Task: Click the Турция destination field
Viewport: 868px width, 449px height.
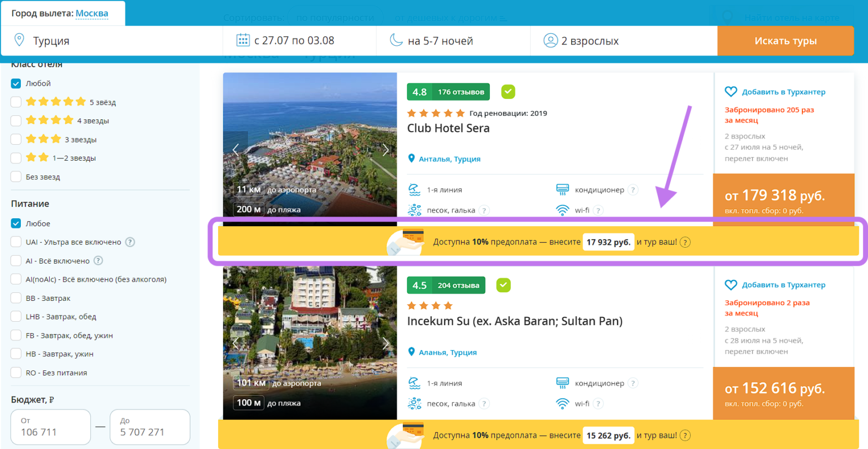Action: [x=113, y=41]
